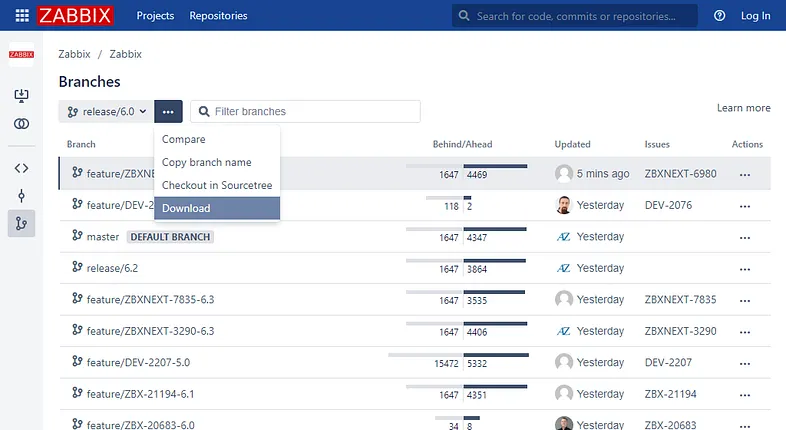Click the Log In link

tap(755, 16)
